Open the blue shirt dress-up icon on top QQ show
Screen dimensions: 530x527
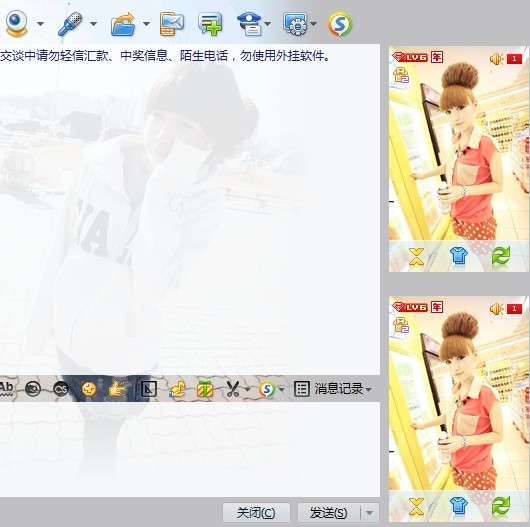459,258
